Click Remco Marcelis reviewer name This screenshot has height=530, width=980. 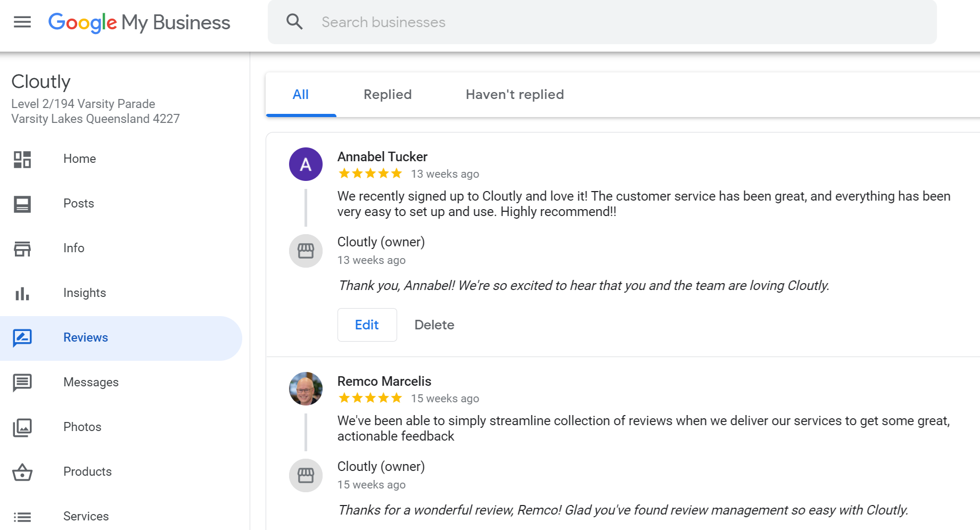(384, 382)
